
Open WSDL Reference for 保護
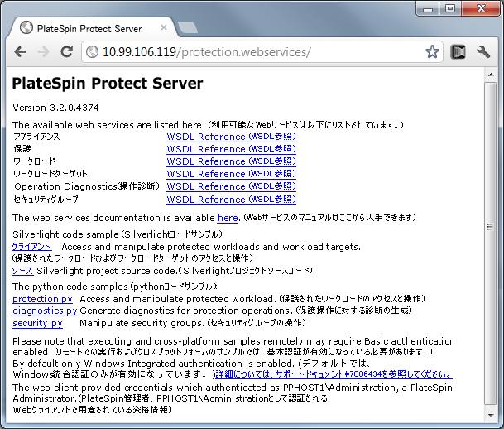click(x=231, y=149)
